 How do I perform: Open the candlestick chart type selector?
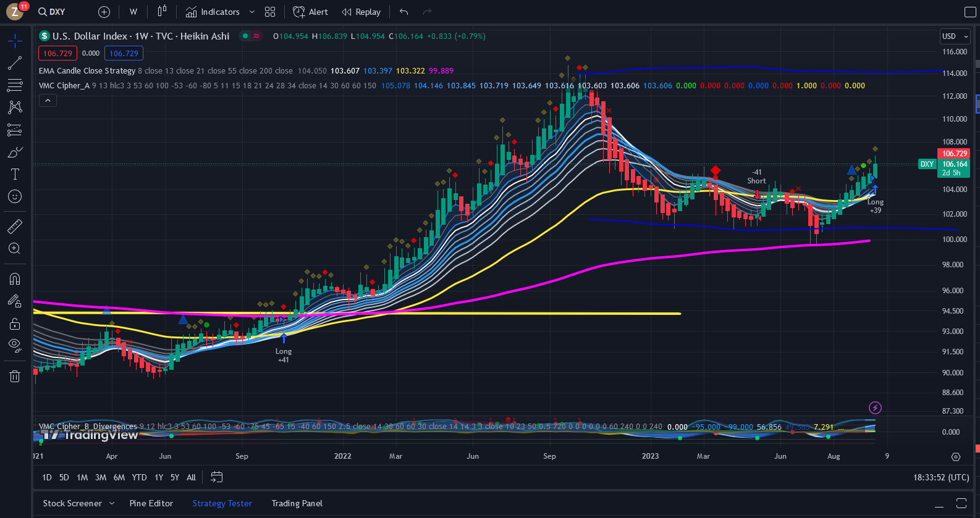click(x=162, y=12)
